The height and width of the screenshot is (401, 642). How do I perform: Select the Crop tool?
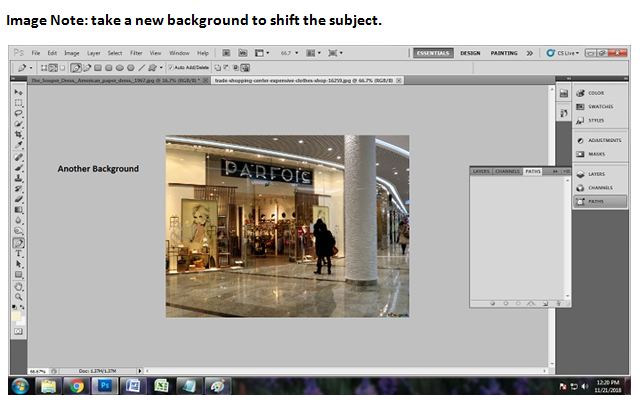(x=18, y=134)
